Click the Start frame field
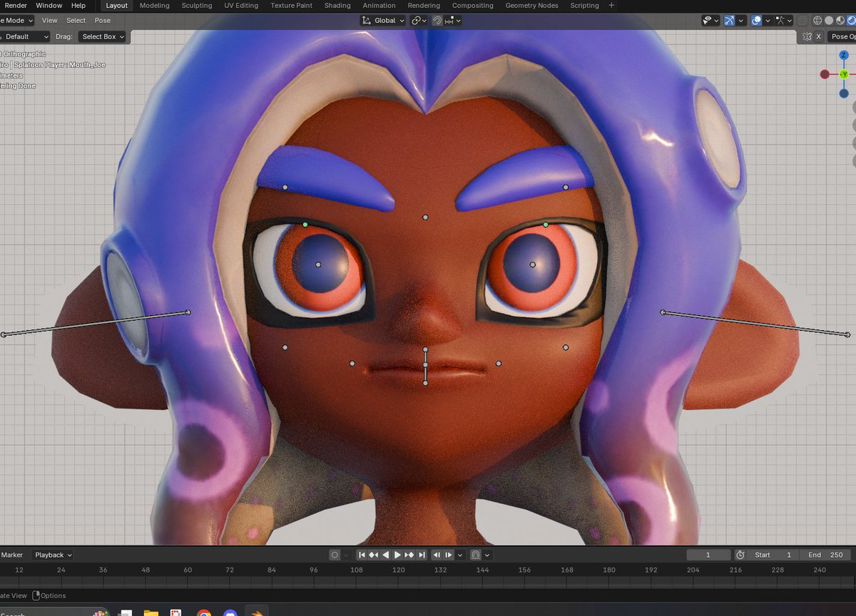856x616 pixels. pos(773,555)
